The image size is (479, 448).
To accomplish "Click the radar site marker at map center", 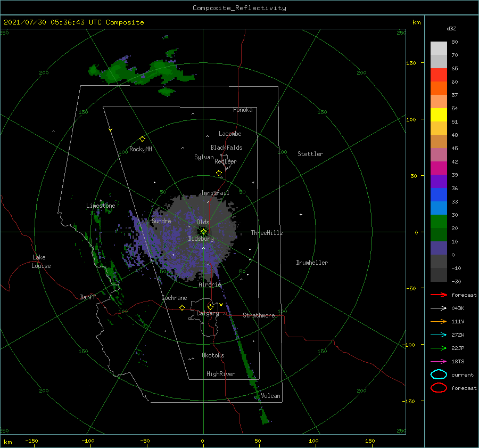I will pos(203,232).
